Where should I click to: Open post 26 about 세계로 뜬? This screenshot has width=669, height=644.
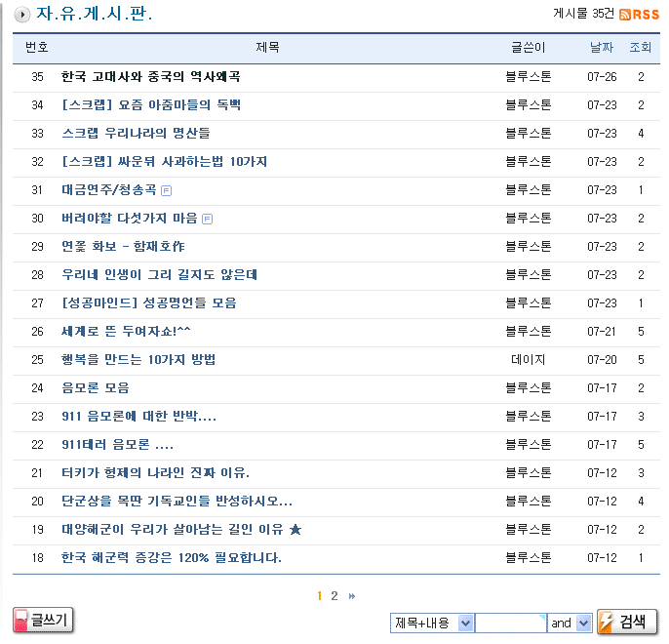pos(126,331)
